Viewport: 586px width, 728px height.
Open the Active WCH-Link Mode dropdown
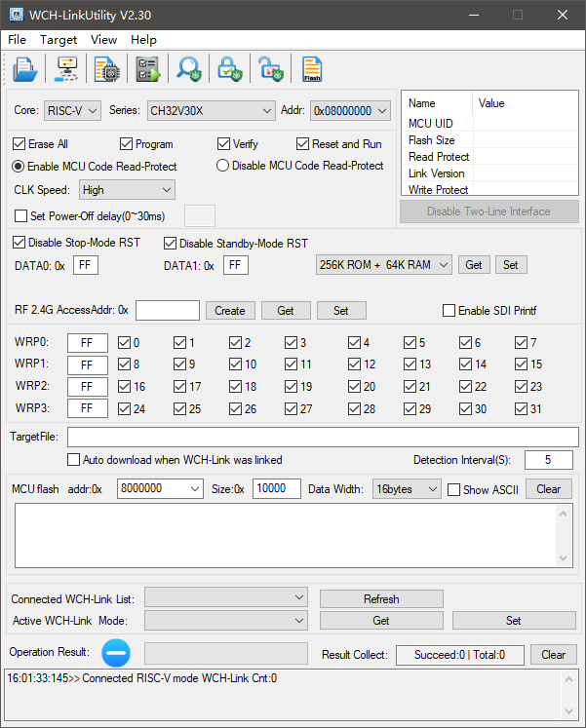click(x=226, y=620)
